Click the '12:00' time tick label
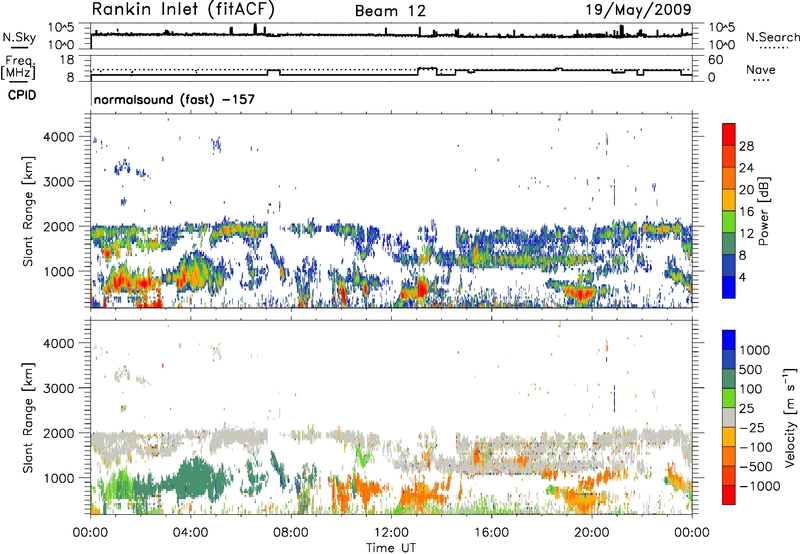 tap(391, 533)
